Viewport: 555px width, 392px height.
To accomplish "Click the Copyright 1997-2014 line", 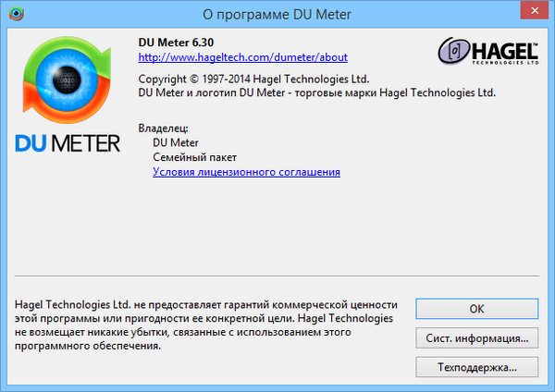I will pyautogui.click(x=253, y=79).
